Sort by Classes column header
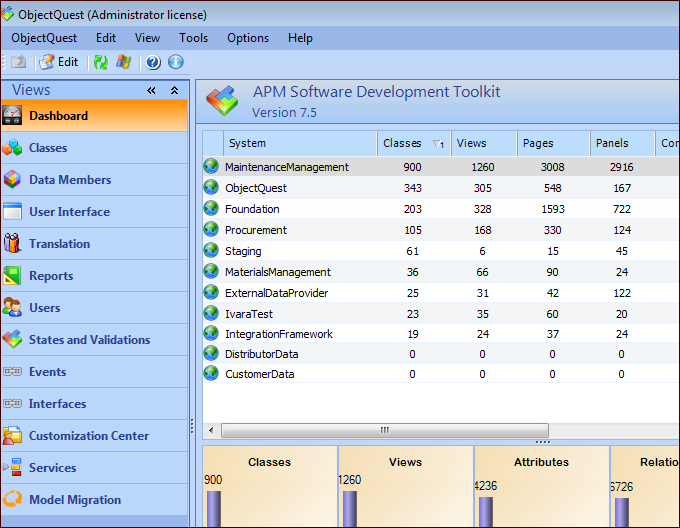This screenshot has height=528, width=680. 403,143
